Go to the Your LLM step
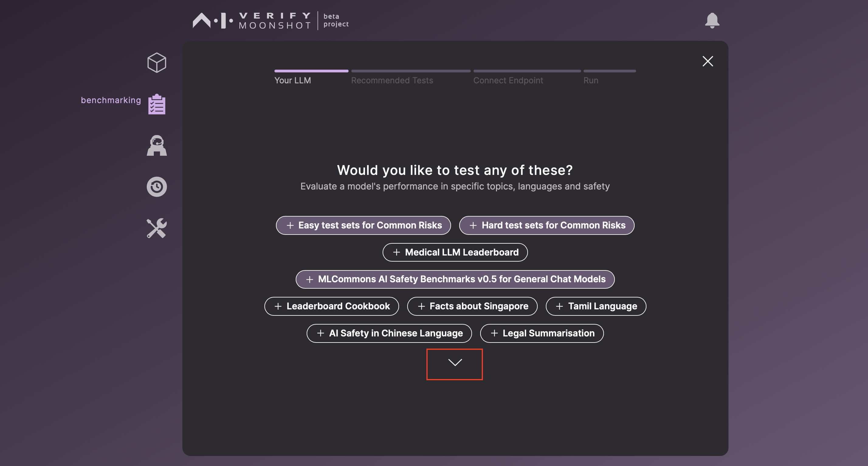868x466 pixels. point(292,80)
